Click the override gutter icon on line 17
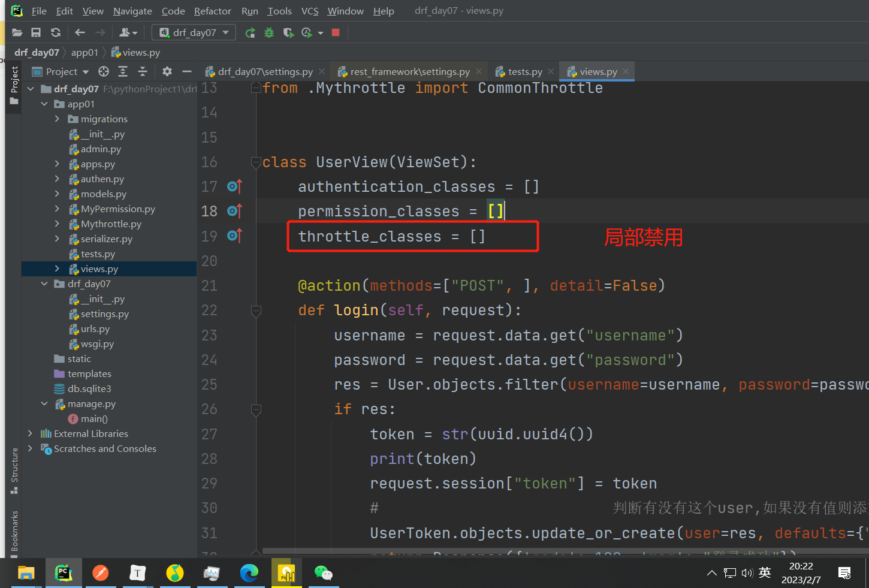This screenshot has height=588, width=869. [x=234, y=186]
